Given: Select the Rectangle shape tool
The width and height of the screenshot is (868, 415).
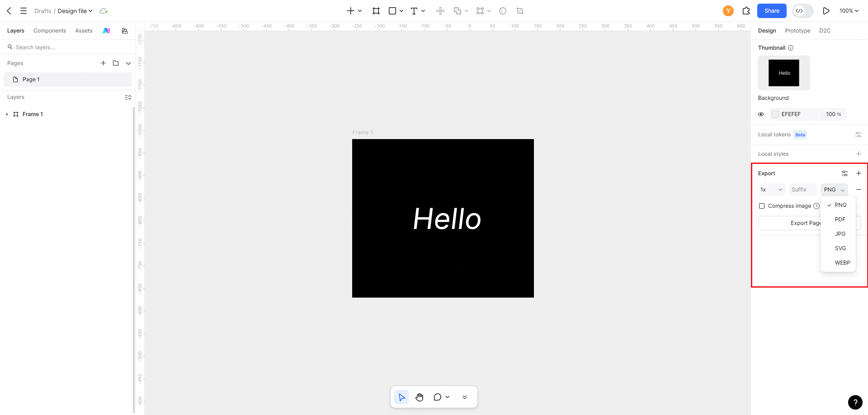Looking at the screenshot, I should [392, 11].
